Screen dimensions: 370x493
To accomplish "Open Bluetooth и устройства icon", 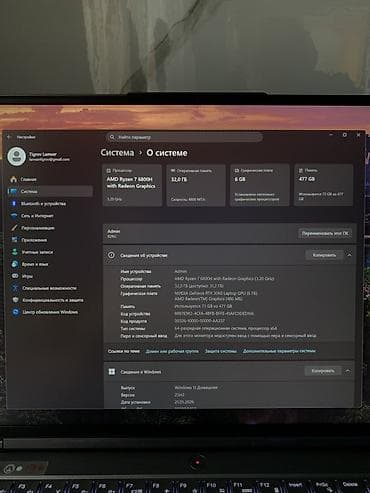I will coord(14,204).
